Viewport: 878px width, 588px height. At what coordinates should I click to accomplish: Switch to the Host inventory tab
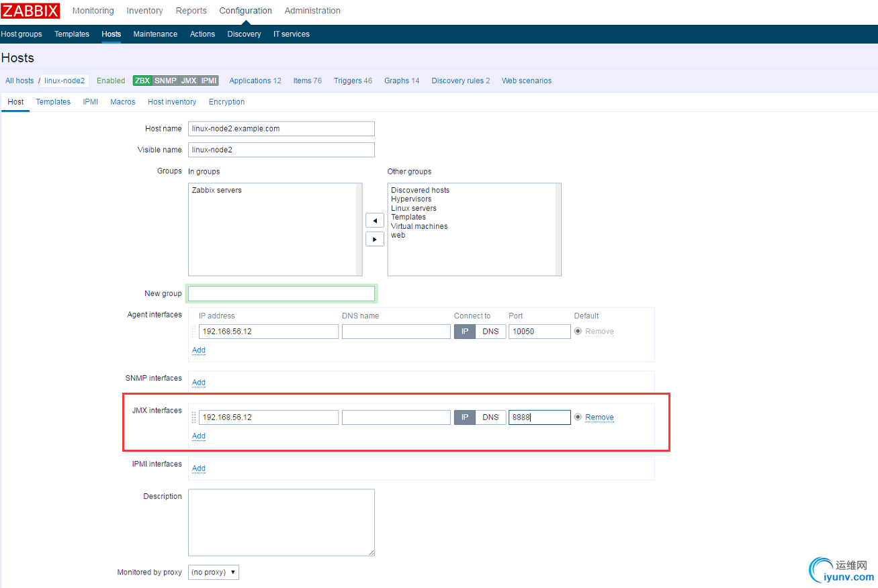[x=172, y=102]
